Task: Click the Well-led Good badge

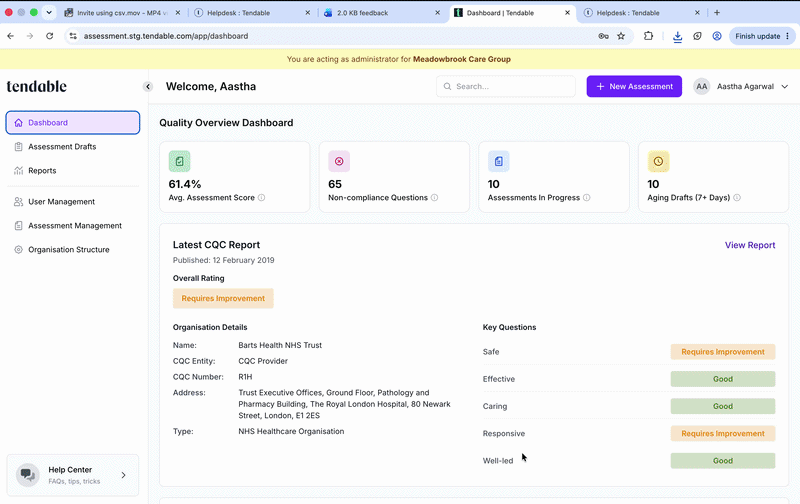Action: coord(723,461)
